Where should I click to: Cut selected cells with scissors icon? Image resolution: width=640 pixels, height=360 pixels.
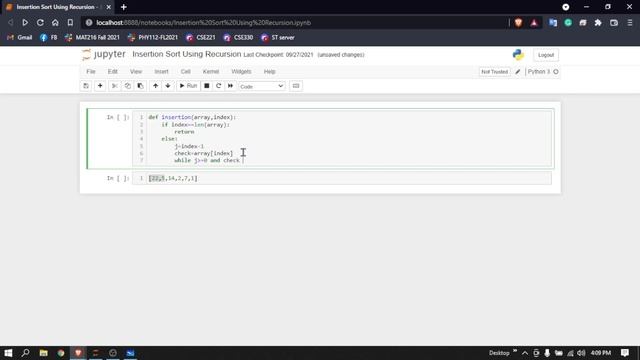tap(115, 86)
